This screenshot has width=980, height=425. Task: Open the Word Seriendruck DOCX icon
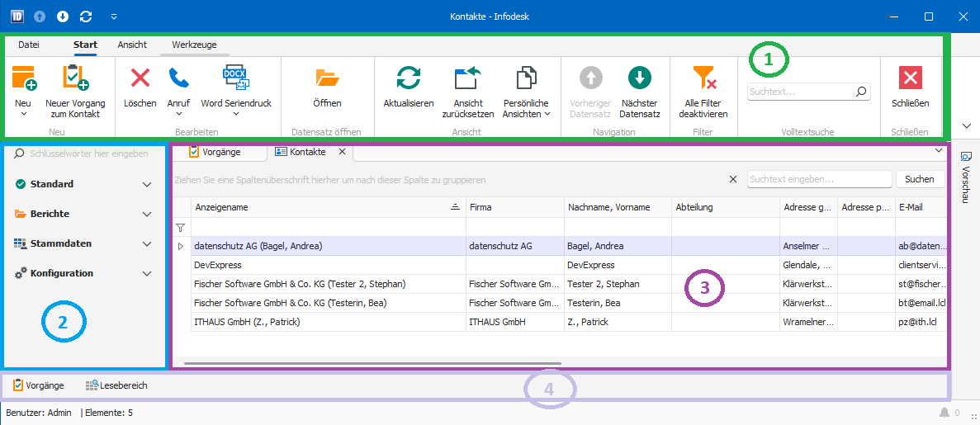[236, 78]
